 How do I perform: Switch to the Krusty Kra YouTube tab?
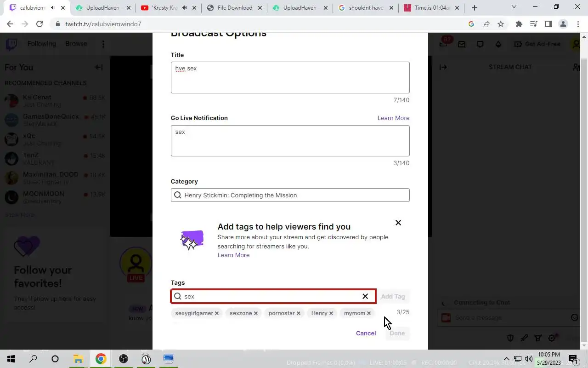169,8
